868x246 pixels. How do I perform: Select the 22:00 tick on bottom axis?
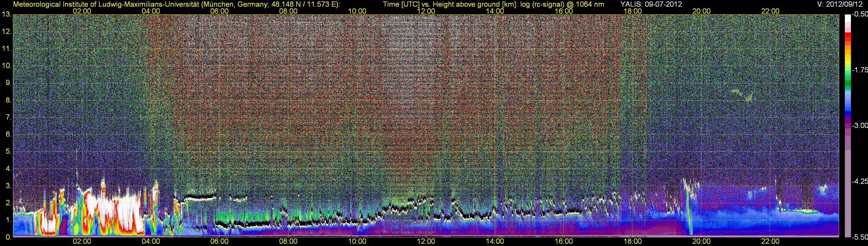(770, 241)
